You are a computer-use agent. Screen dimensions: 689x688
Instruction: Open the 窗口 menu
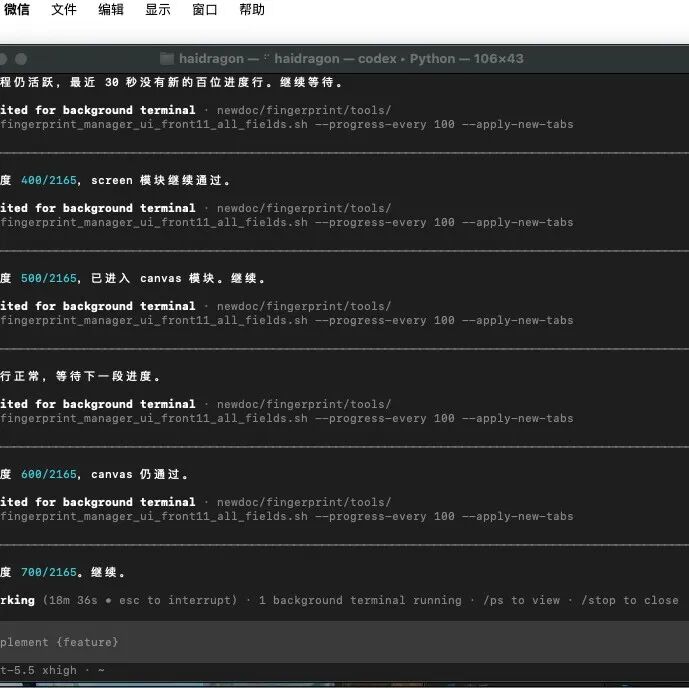[205, 9]
